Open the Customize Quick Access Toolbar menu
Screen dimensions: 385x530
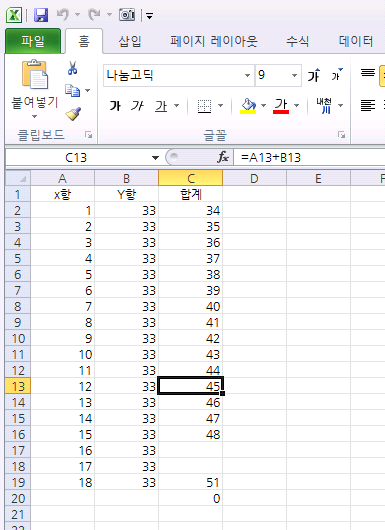click(149, 16)
